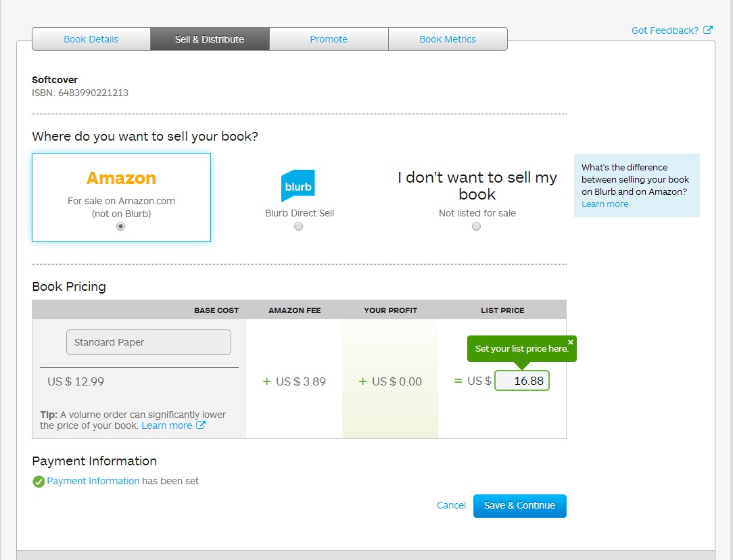This screenshot has height=560, width=733.
Task: Open the Book Details tab
Action: click(x=91, y=39)
